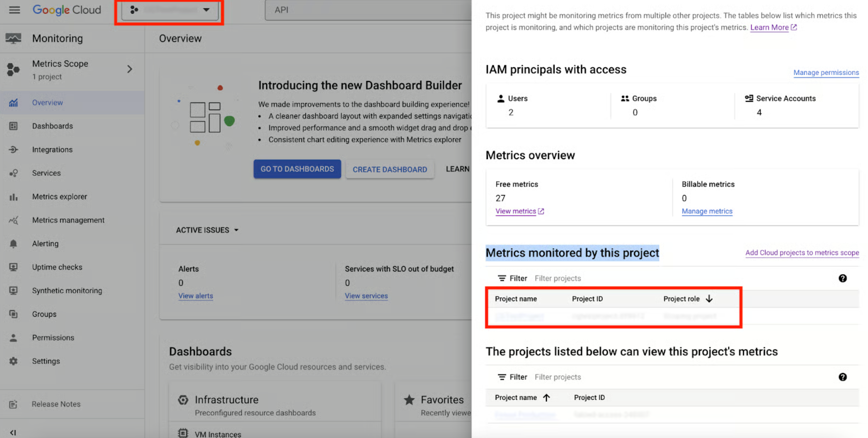Open Settings via the gear icon

(14, 361)
